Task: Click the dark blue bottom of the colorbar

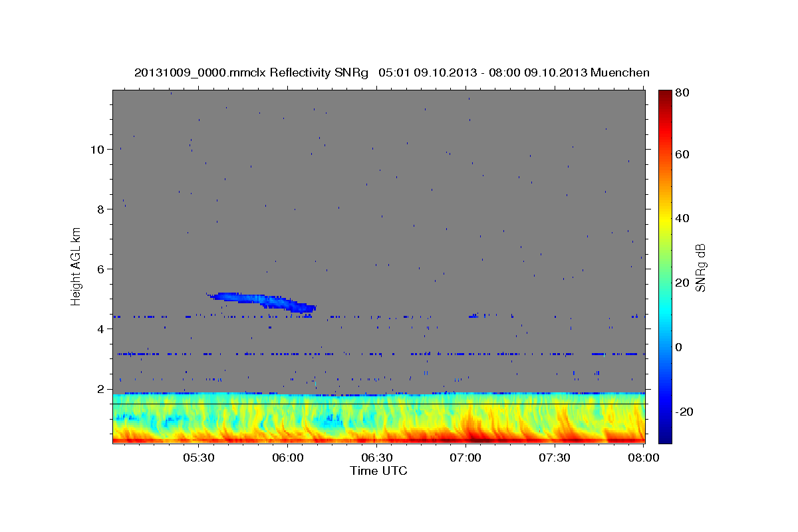Action: (665, 436)
